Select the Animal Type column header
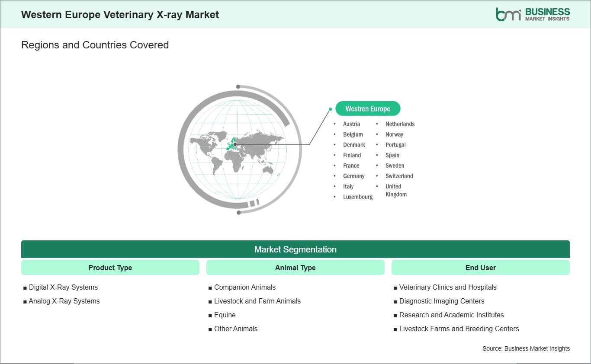The height and width of the screenshot is (364, 591). point(295,268)
